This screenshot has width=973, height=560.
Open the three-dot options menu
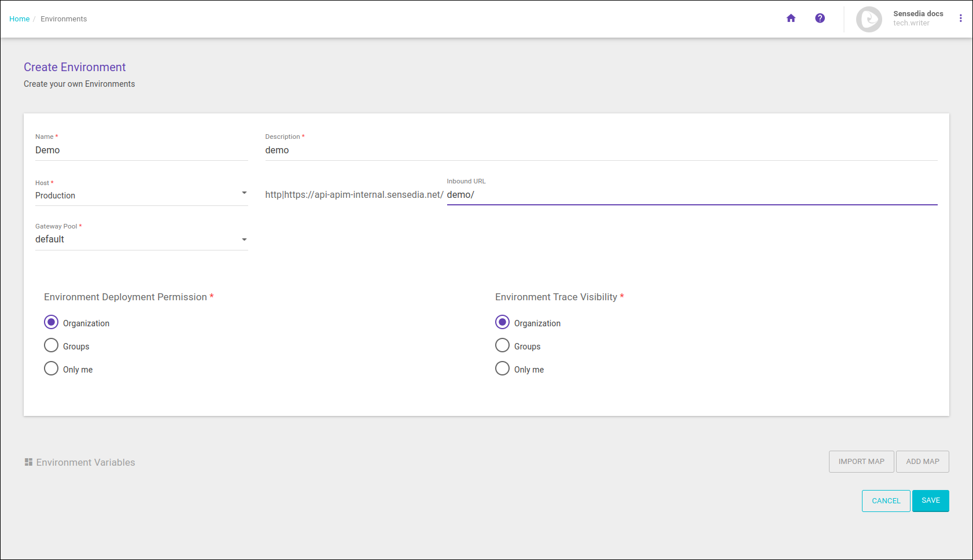(x=960, y=19)
